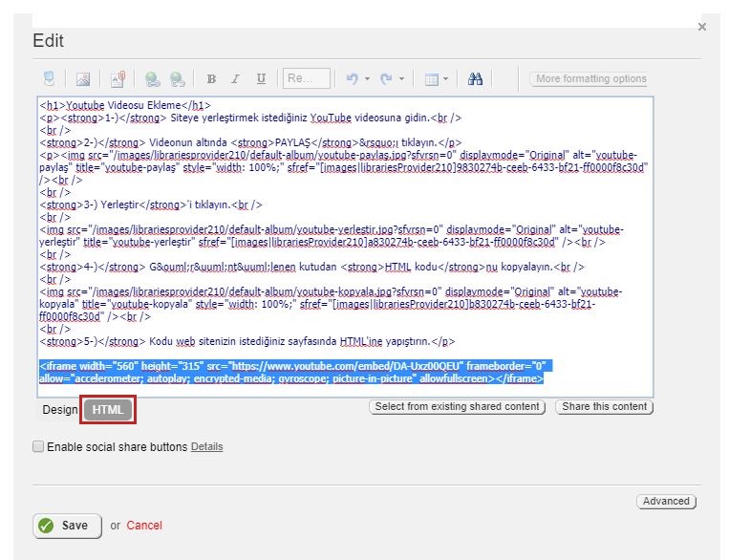Image resolution: width=729 pixels, height=560 pixels.
Task: Open find and replace binoculars icon
Action: [475, 79]
